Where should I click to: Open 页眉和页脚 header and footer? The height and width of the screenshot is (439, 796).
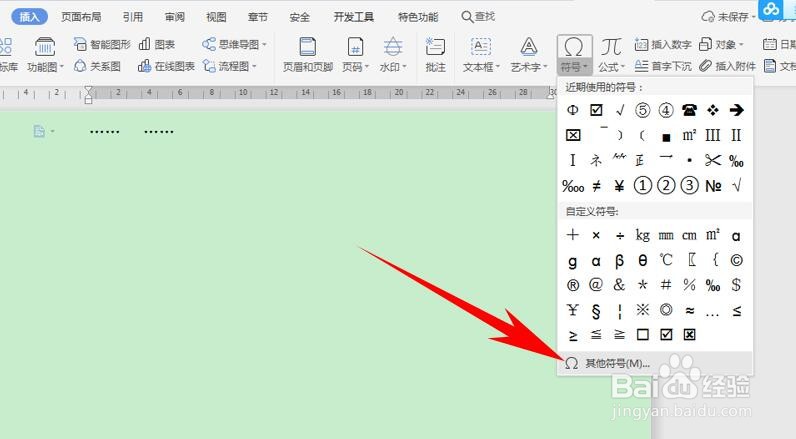(x=308, y=55)
